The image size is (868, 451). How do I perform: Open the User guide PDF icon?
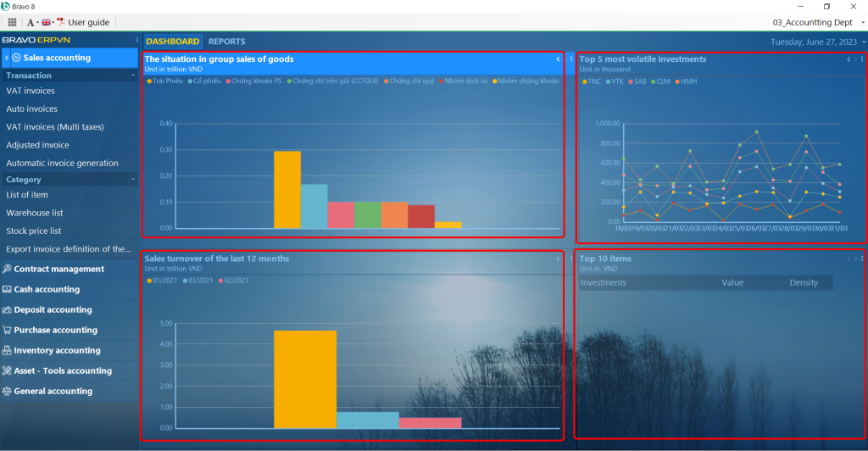pyautogui.click(x=60, y=22)
